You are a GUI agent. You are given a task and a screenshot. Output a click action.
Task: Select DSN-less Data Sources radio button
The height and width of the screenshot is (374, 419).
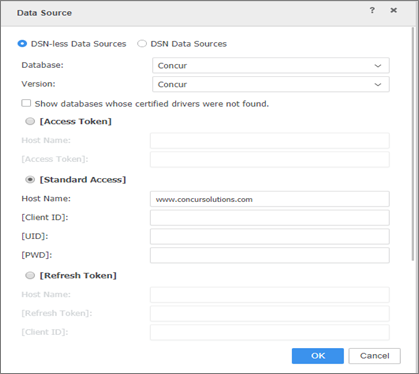[22, 44]
